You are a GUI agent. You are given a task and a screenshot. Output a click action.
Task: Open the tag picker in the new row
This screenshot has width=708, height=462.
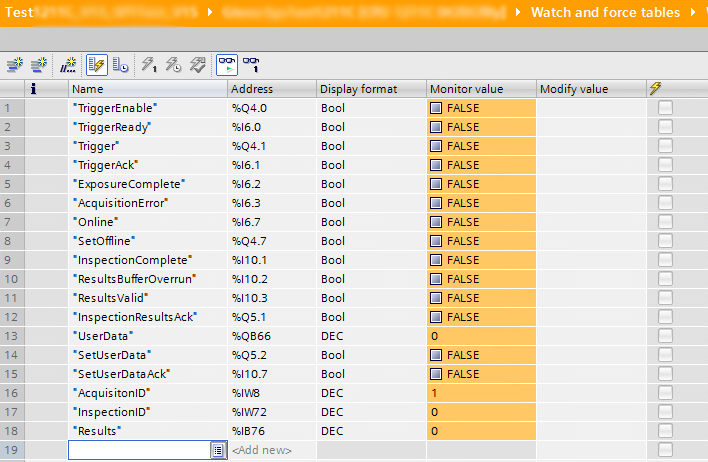coord(218,451)
